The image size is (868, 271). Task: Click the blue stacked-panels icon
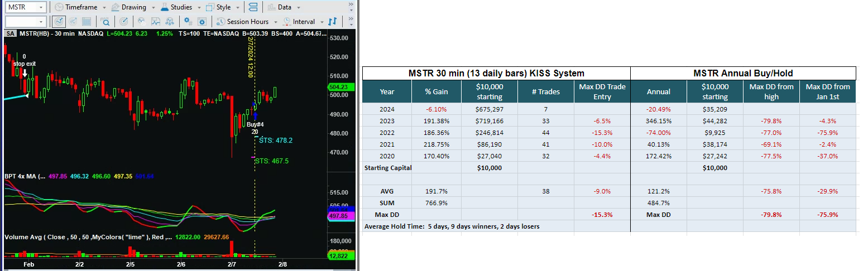tap(253, 7)
